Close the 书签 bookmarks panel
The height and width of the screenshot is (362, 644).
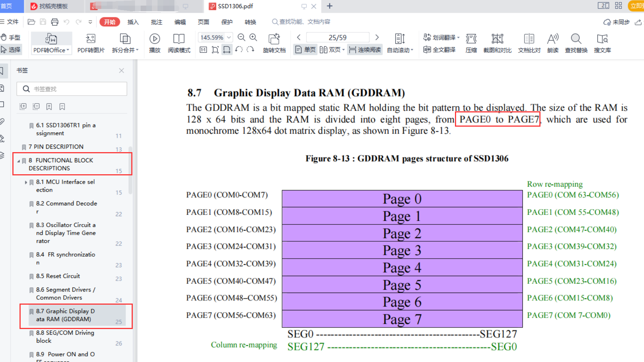pos(122,70)
